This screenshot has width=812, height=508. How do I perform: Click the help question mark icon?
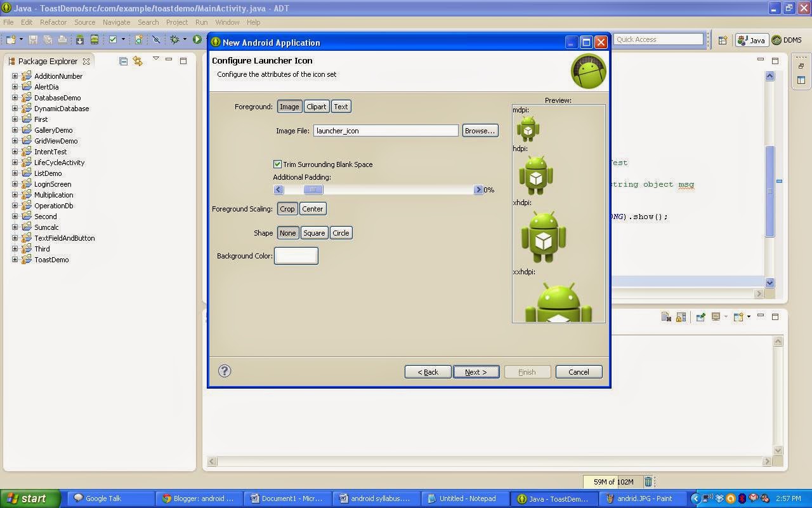pyautogui.click(x=225, y=371)
